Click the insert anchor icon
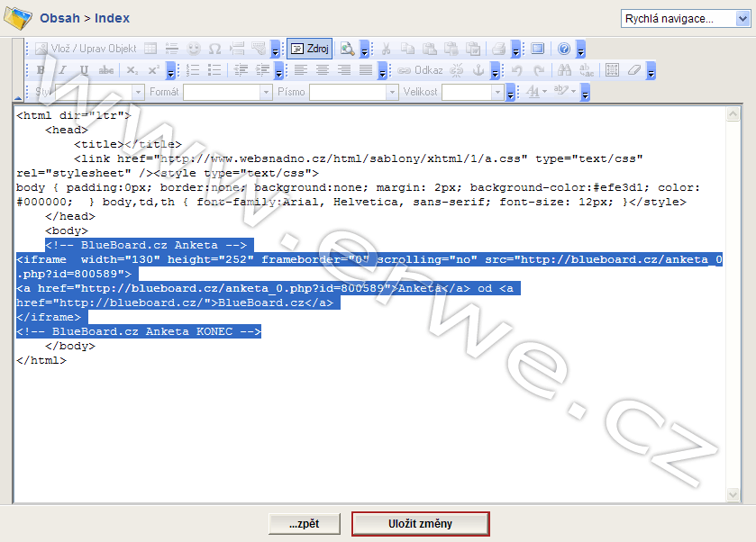This screenshot has width=756, height=542. pos(478,70)
